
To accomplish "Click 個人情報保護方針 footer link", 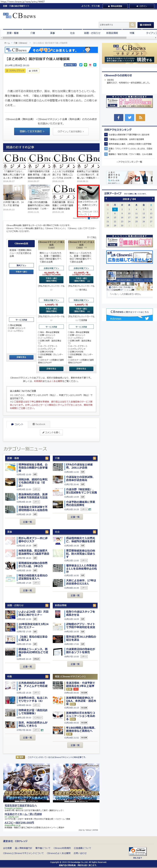I will (x=24, y=848).
